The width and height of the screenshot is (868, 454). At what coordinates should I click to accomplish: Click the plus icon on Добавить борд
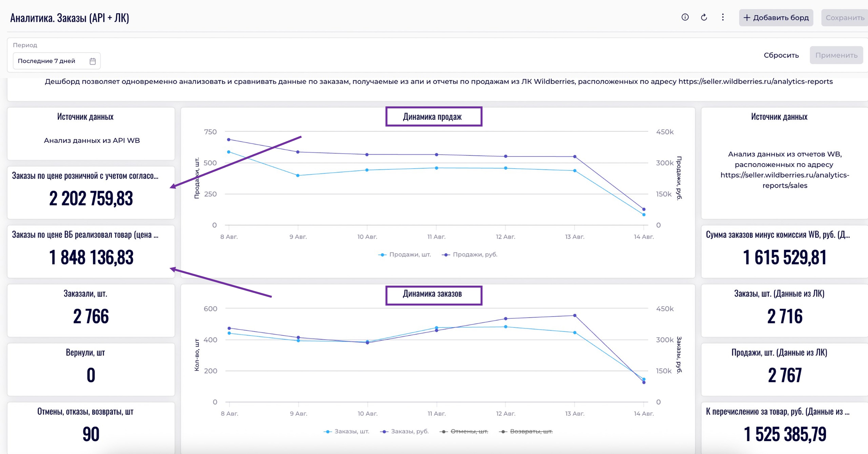tap(747, 18)
